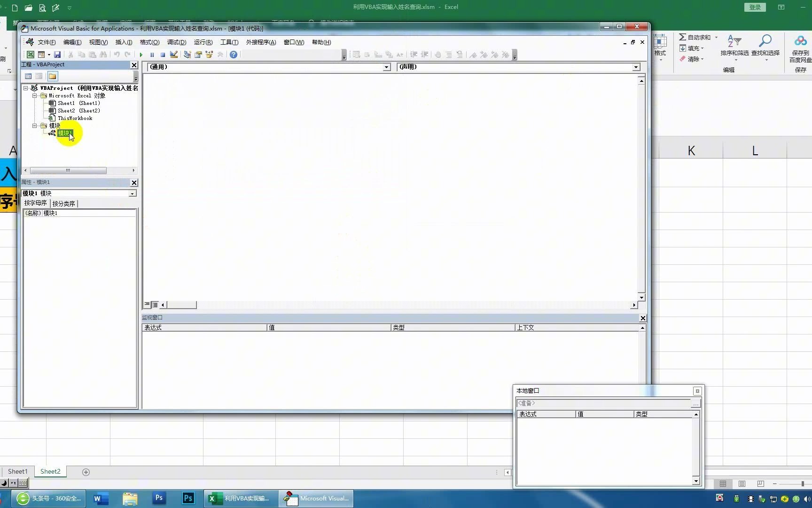Click 排序和筛选 in Excel ribbon
This screenshot has width=812, height=508.
click(734, 48)
